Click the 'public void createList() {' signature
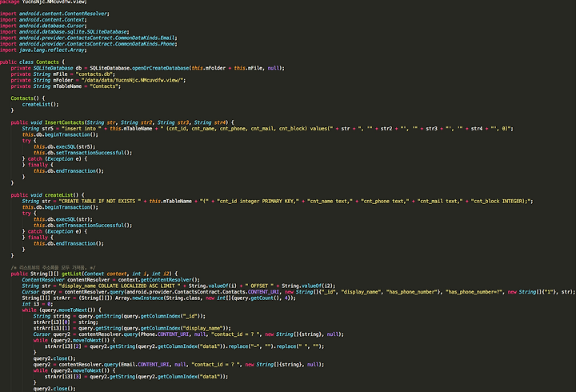The image size is (576, 392). [x=48, y=195]
